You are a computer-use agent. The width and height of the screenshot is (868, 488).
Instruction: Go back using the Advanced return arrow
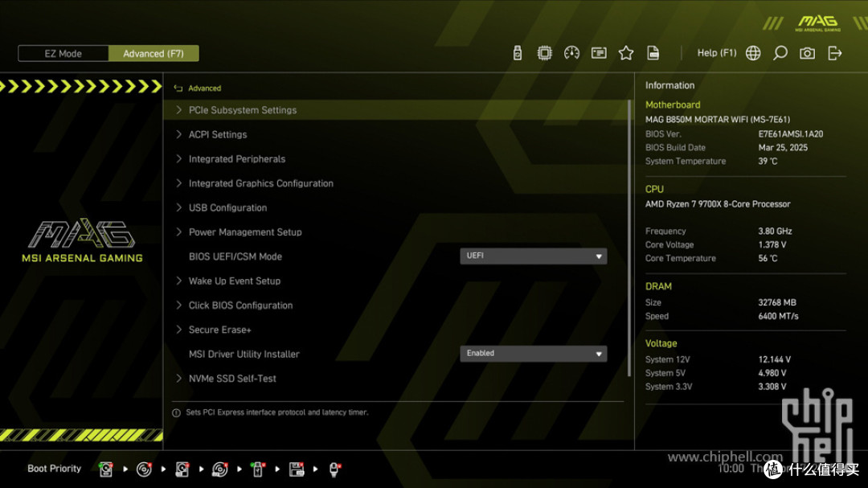click(x=178, y=88)
